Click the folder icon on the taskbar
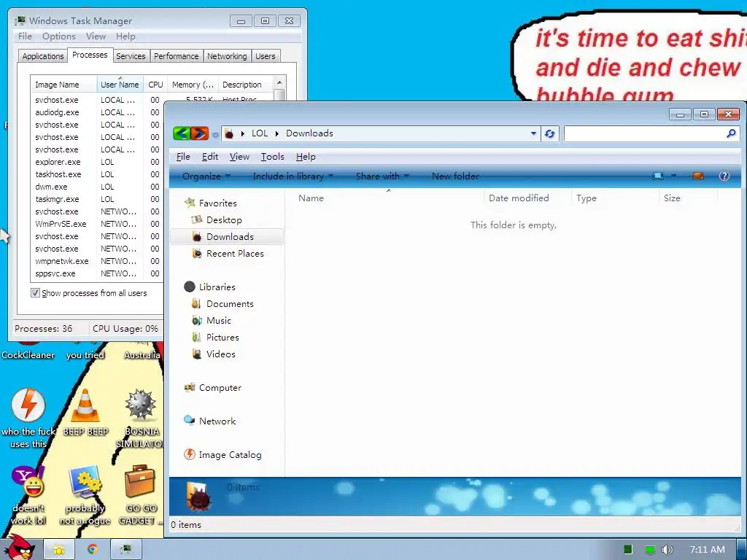This screenshot has width=747, height=560. (x=58, y=550)
